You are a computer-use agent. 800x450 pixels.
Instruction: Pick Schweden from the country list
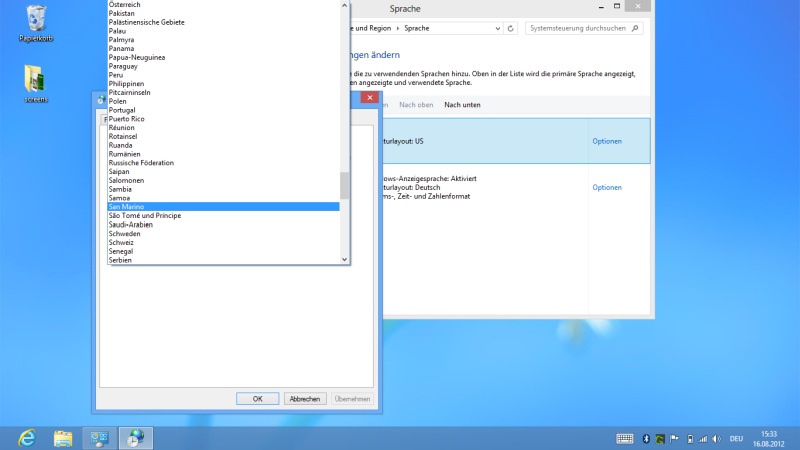coord(223,234)
